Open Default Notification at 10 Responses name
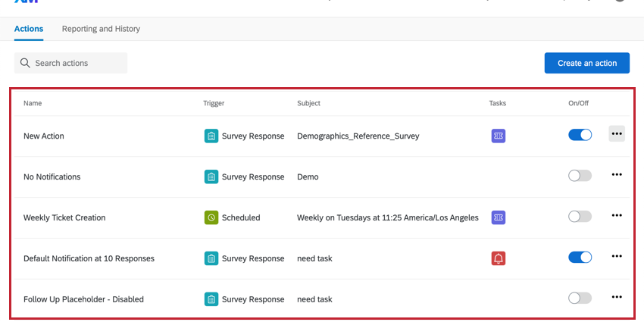644x322 pixels. (89, 259)
